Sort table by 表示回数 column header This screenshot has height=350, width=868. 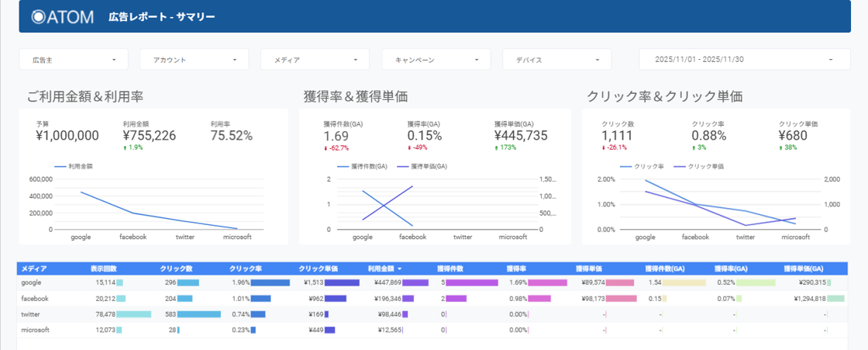tap(103, 269)
